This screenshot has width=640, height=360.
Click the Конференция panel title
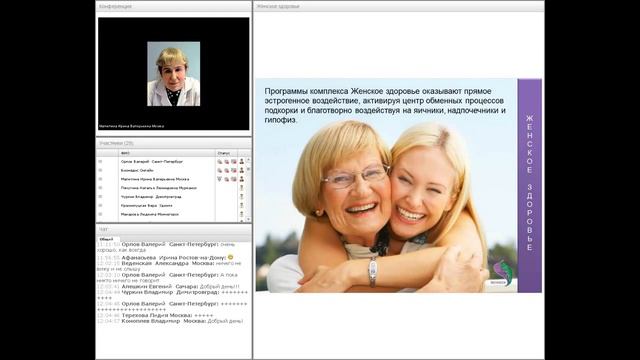click(x=116, y=7)
